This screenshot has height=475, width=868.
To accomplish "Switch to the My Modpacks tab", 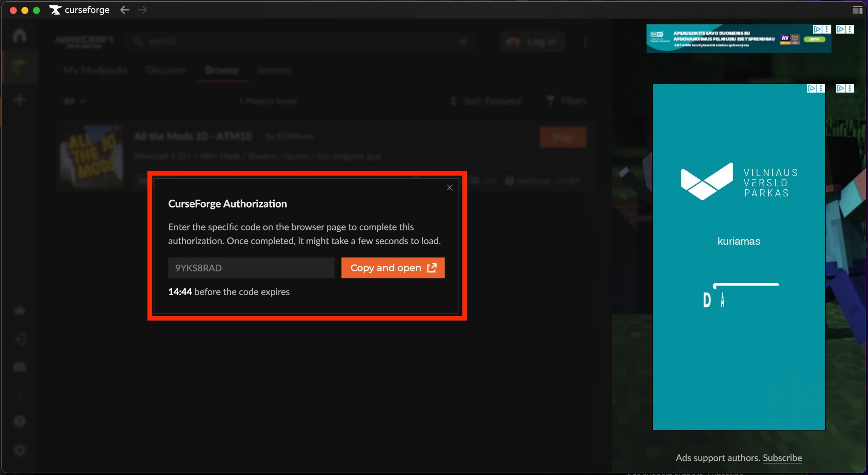I will 96,70.
